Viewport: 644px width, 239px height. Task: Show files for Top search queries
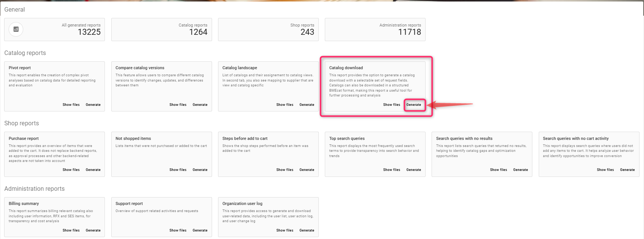tap(391, 170)
